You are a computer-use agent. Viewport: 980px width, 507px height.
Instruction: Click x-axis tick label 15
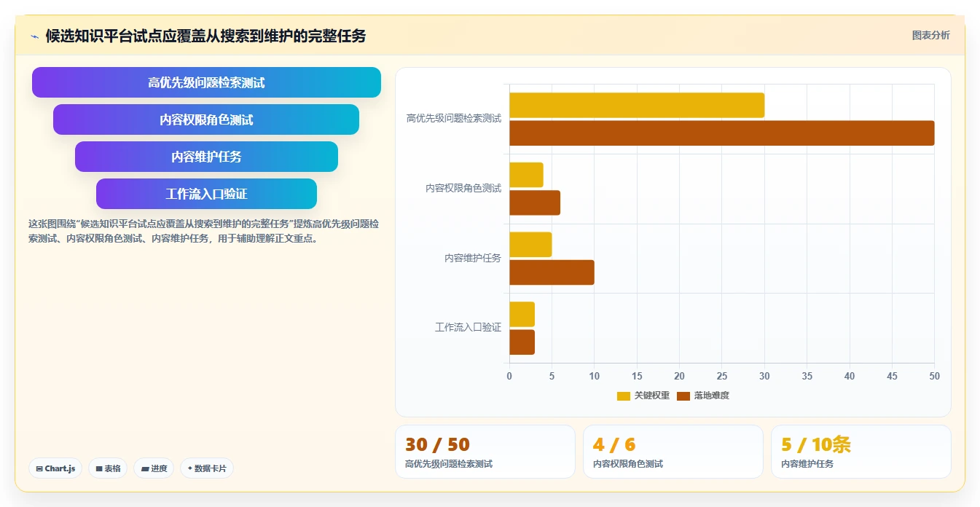tap(637, 376)
